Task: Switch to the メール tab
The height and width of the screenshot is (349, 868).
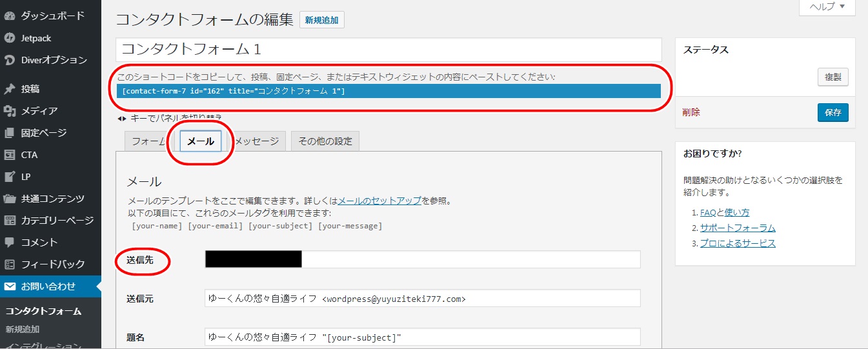Action: point(200,141)
